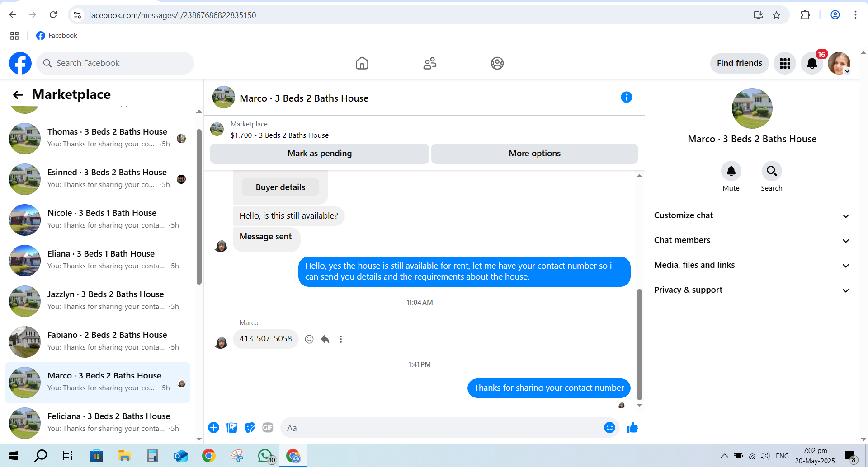Screen dimensions: 868x467
Task: Click More options button
Action: 535,154
